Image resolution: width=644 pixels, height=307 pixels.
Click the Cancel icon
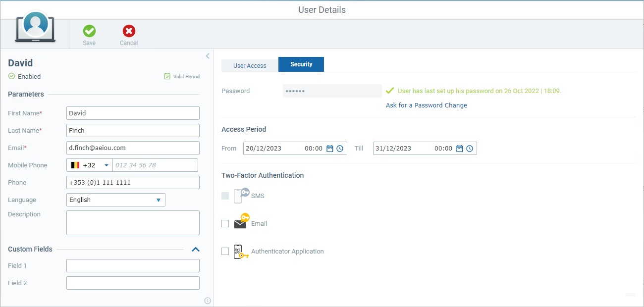[x=128, y=31]
